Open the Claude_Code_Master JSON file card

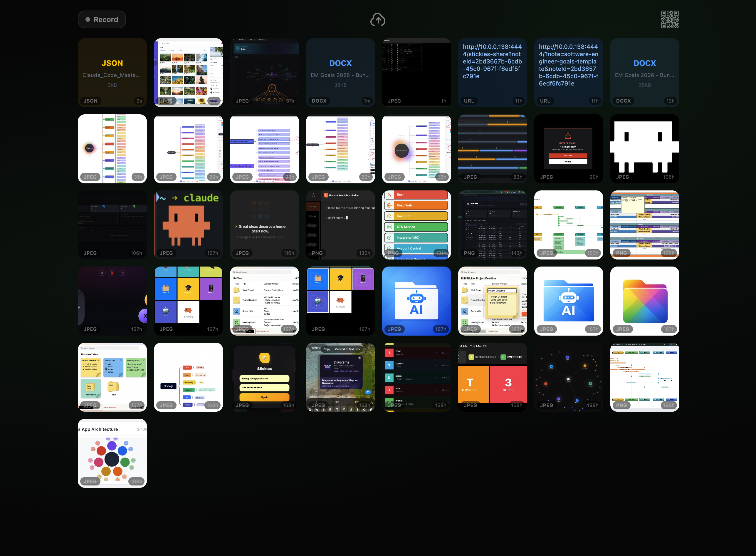coord(112,72)
